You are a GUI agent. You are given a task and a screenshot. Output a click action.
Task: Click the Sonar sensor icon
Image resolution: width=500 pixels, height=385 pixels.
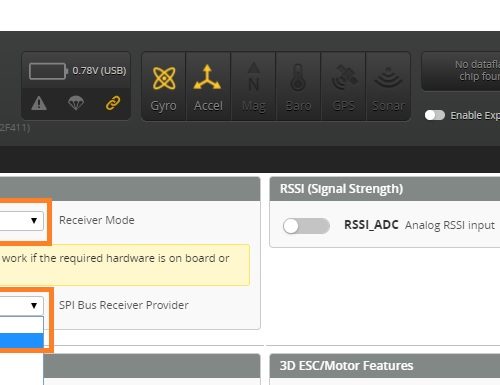coord(388,77)
